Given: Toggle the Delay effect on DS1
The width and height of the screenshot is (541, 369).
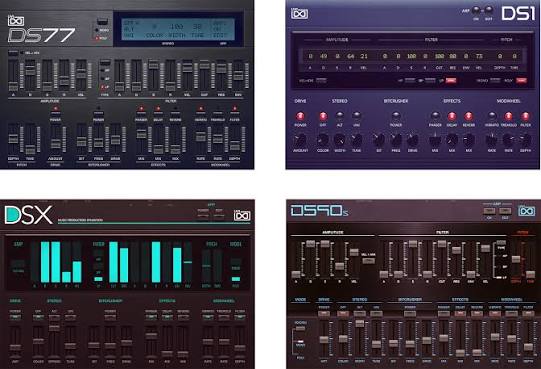Looking at the screenshot, I should 452,116.
